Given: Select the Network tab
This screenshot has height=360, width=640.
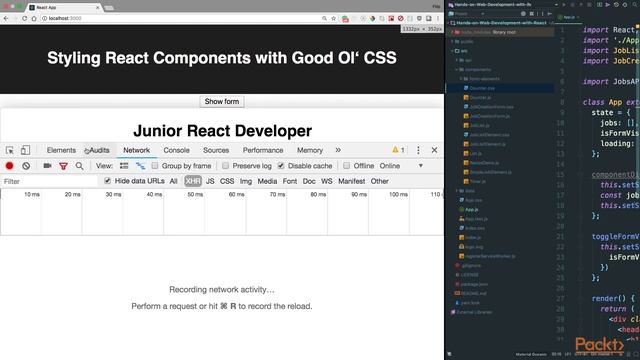Looking at the screenshot, I should pyautogui.click(x=137, y=150).
